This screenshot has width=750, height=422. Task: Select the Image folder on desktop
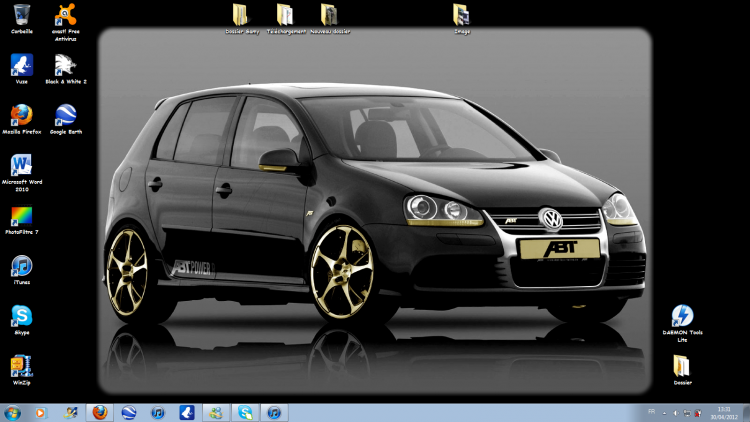click(462, 19)
